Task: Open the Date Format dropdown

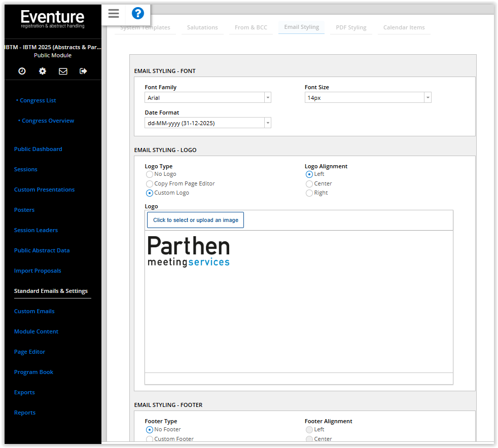Action: (x=208, y=123)
